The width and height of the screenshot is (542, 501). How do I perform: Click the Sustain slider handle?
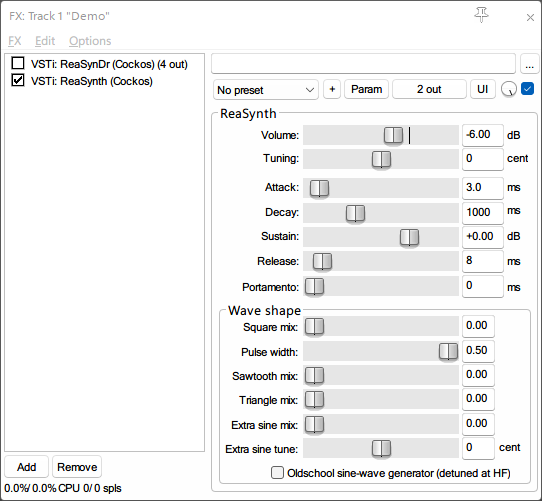[x=409, y=237]
